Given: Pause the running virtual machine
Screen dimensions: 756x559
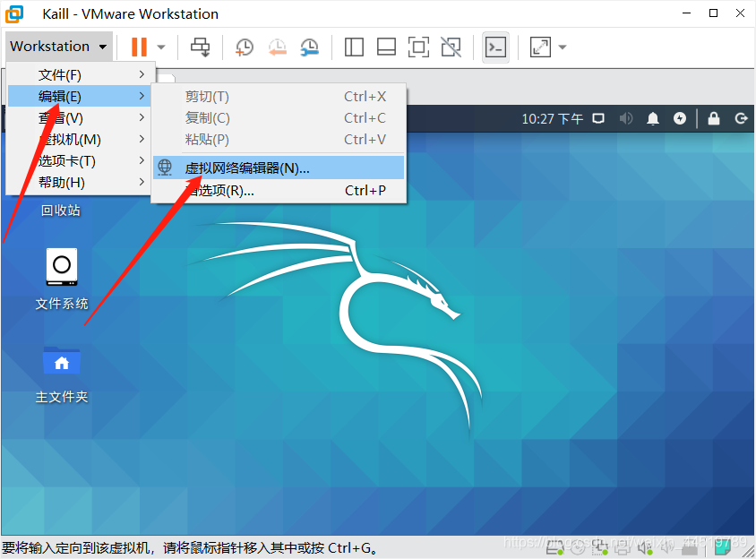Looking at the screenshot, I should point(139,47).
